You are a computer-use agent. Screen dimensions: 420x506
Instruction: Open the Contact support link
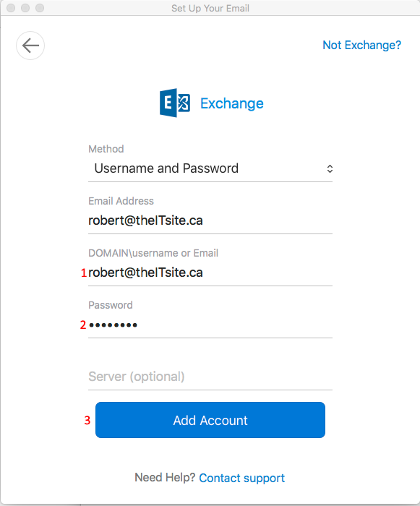coord(241,478)
